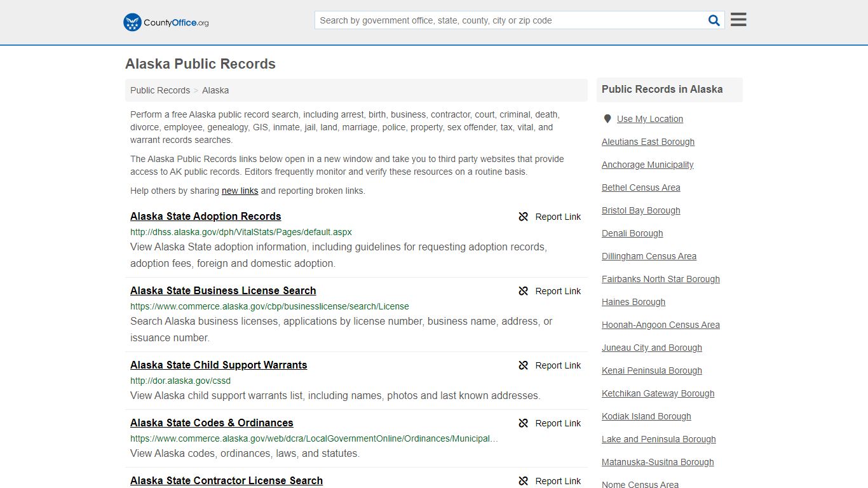The height and width of the screenshot is (488, 868).
Task: Open Alaska State Adoption Records
Action: tap(206, 216)
